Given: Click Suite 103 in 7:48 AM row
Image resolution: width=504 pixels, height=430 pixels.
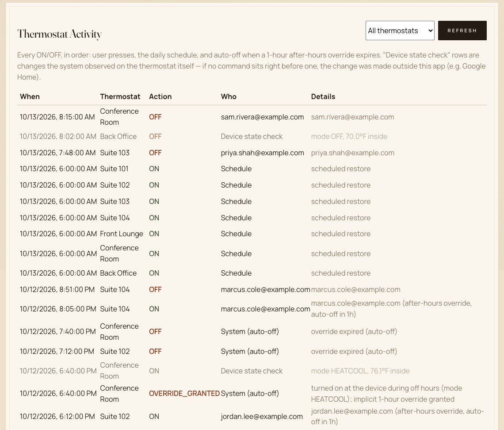Looking at the screenshot, I should coord(115,153).
